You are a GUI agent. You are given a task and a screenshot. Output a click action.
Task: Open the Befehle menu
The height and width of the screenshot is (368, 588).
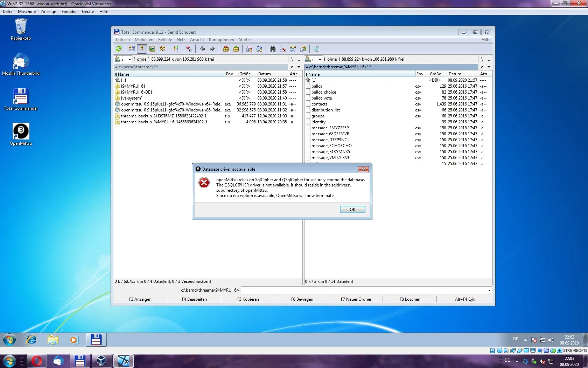tap(165, 40)
